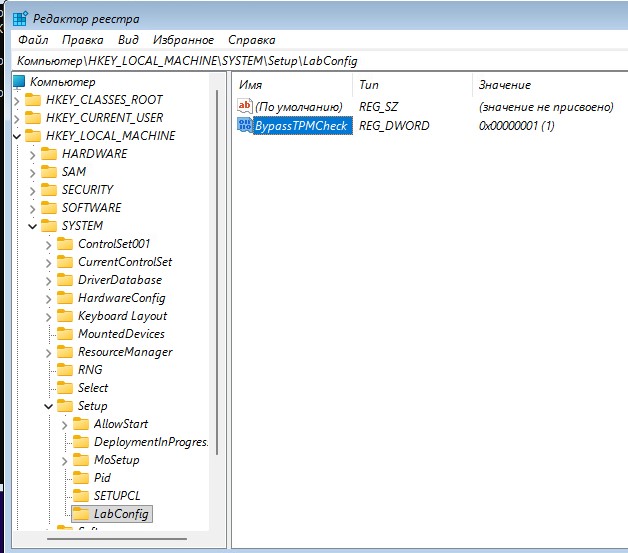Click the DriverDatabase folder icon
Image resolution: width=628 pixels, height=553 pixels.
pyautogui.click(x=65, y=280)
